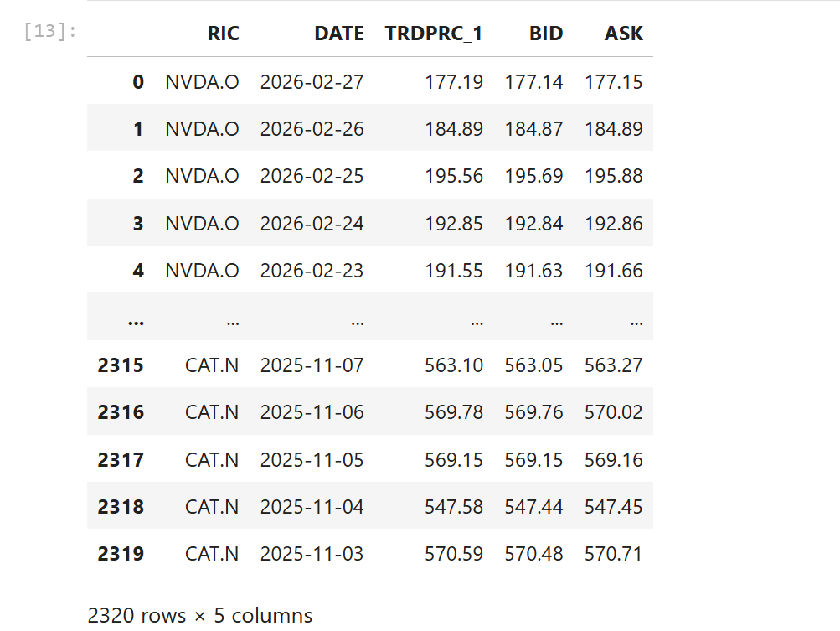This screenshot has width=840, height=631.
Task: Click CAT.N in row 2316
Action: [x=212, y=412]
